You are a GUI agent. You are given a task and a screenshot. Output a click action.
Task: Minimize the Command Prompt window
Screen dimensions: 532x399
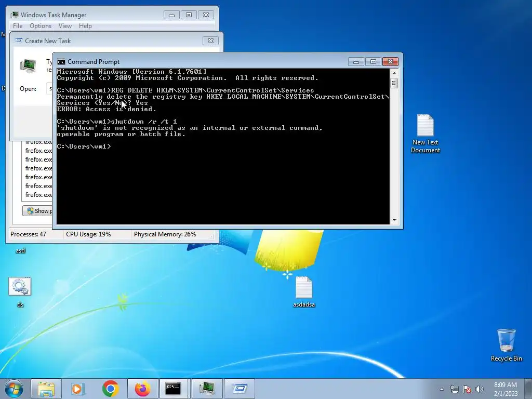[356, 62]
